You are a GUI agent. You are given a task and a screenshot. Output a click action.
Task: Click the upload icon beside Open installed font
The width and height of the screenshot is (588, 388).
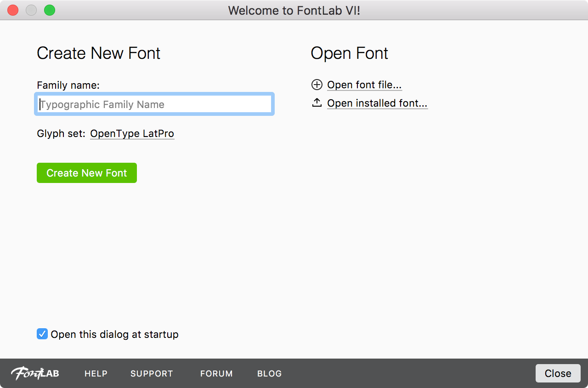click(317, 103)
